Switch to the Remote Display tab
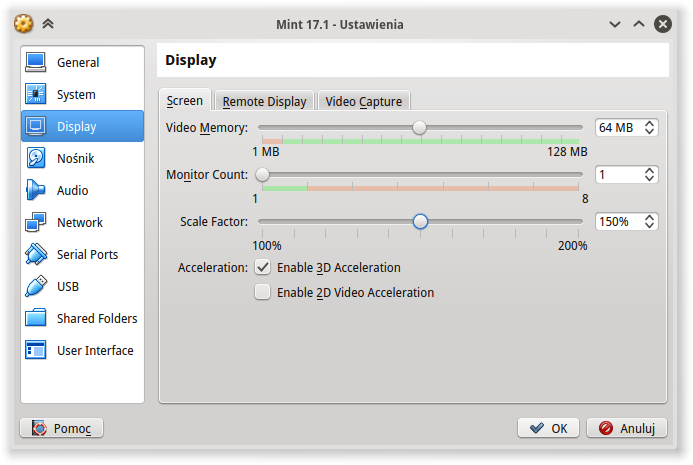This screenshot has width=693, height=465. coord(264,101)
